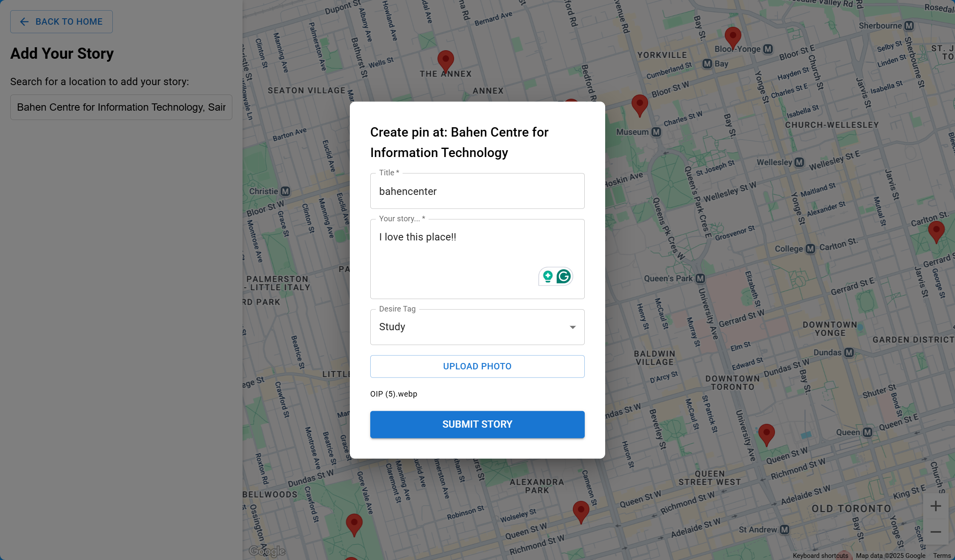Zoom in the map with plus button
Image resolution: width=955 pixels, height=560 pixels.
(x=935, y=506)
